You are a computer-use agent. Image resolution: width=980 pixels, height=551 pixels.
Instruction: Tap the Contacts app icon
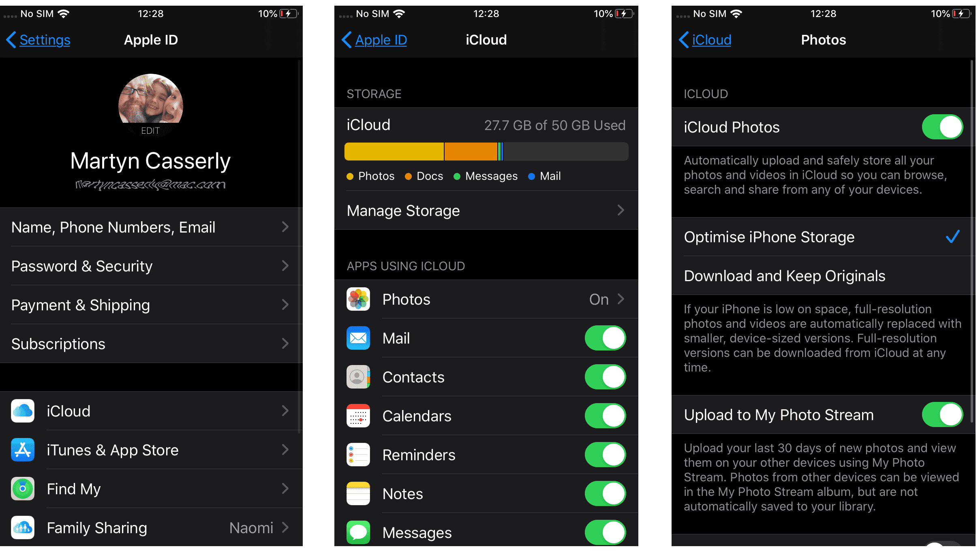[x=358, y=377]
